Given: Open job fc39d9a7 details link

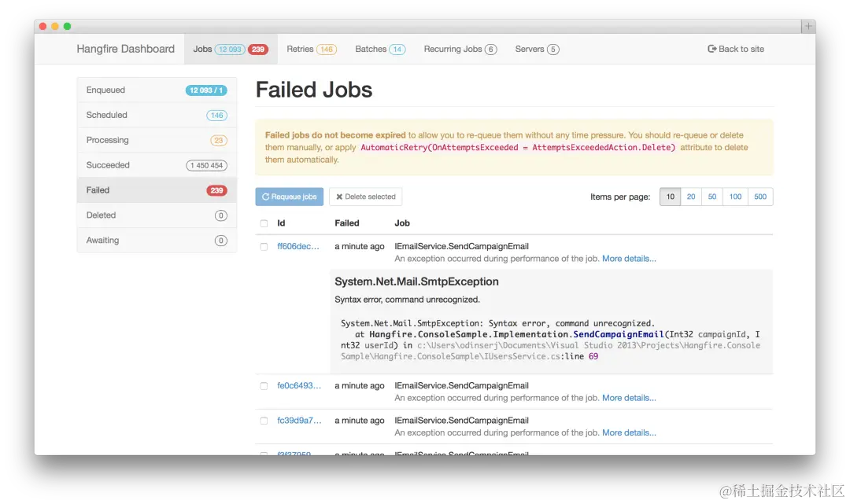Looking at the screenshot, I should (x=299, y=420).
